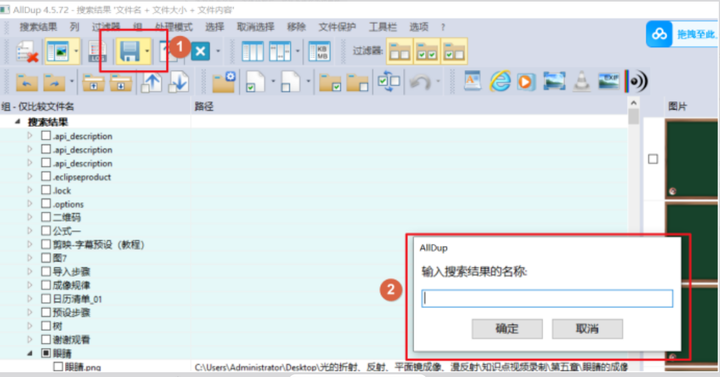
Task: Click the move file up arrow icon
Action: [x=152, y=82]
